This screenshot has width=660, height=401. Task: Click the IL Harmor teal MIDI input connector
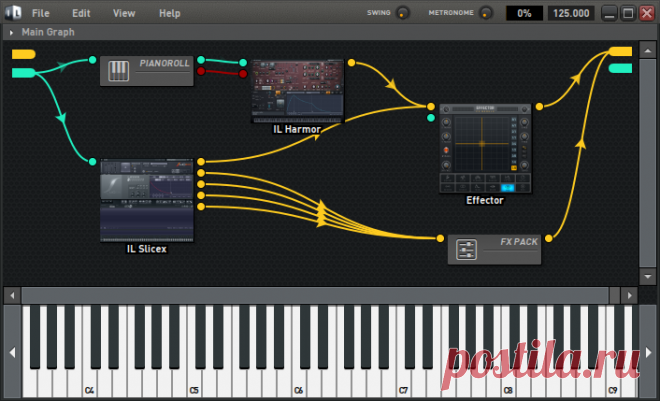pyautogui.click(x=243, y=63)
